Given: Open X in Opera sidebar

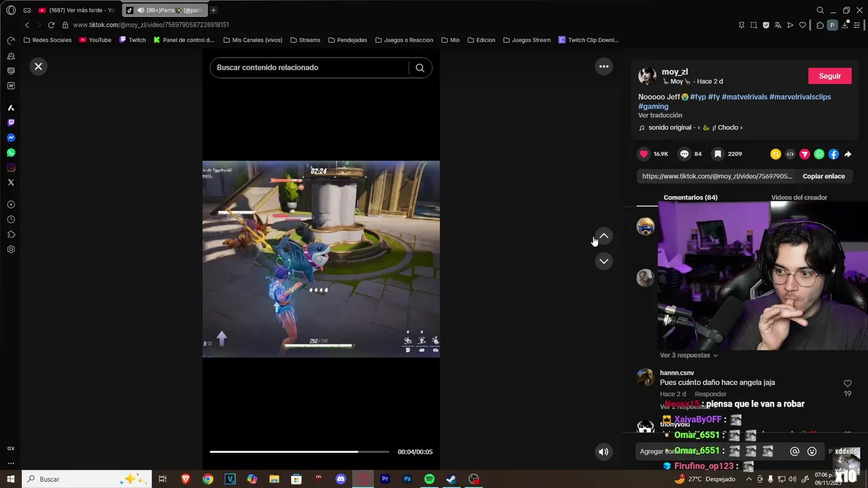Looking at the screenshot, I should click(11, 182).
